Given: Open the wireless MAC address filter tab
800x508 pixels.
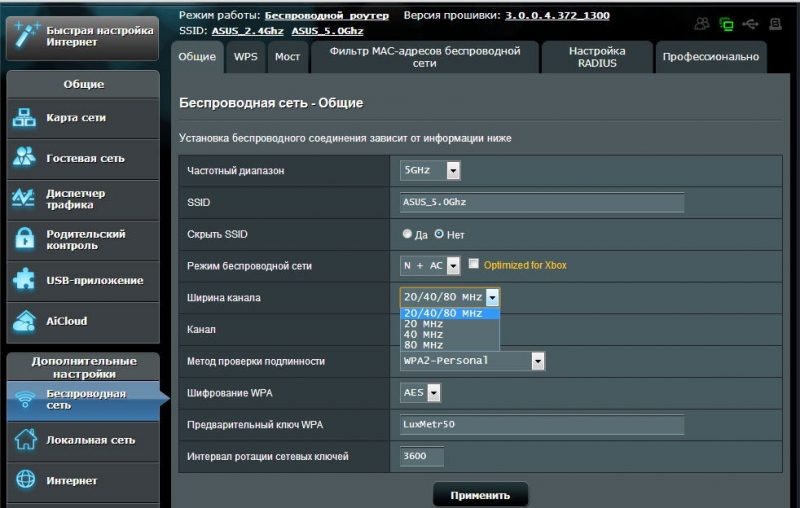Looking at the screenshot, I should 424,57.
